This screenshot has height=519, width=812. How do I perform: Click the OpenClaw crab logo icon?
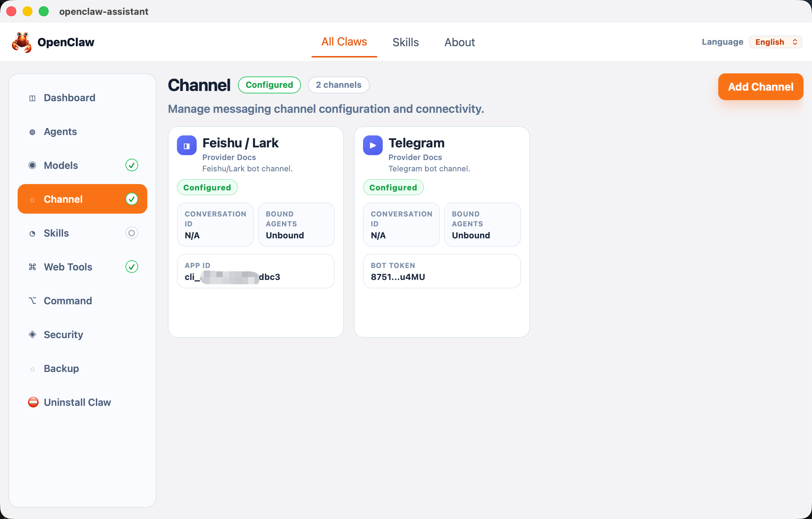pyautogui.click(x=22, y=42)
